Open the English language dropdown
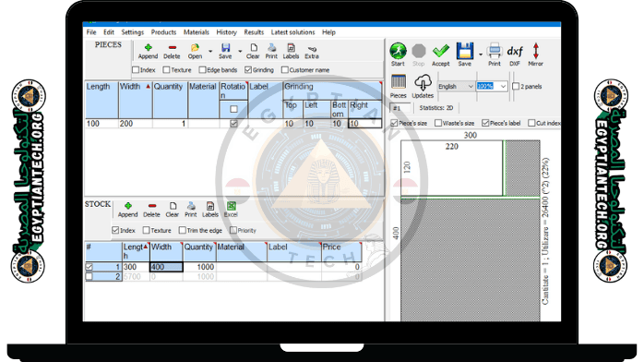The image size is (644, 362). (456, 86)
